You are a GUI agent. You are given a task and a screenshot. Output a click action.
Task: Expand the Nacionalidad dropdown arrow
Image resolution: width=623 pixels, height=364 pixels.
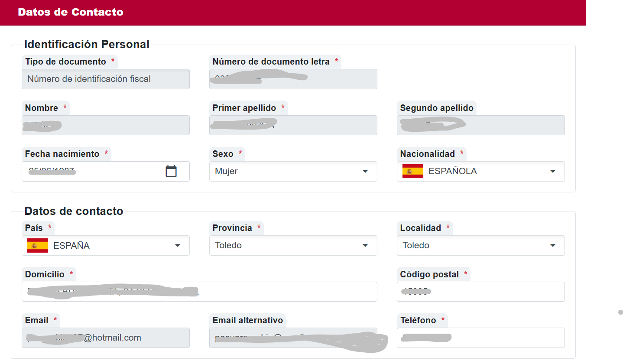click(x=552, y=172)
